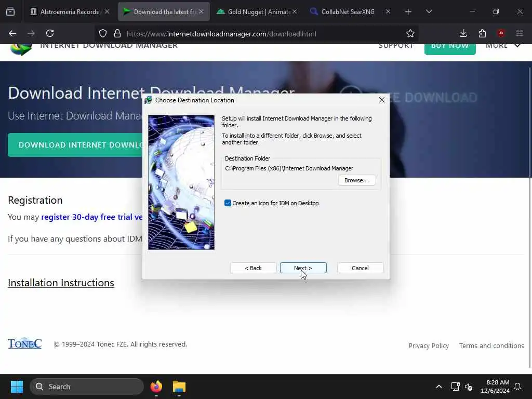Click the destination folder path text

coord(289,168)
